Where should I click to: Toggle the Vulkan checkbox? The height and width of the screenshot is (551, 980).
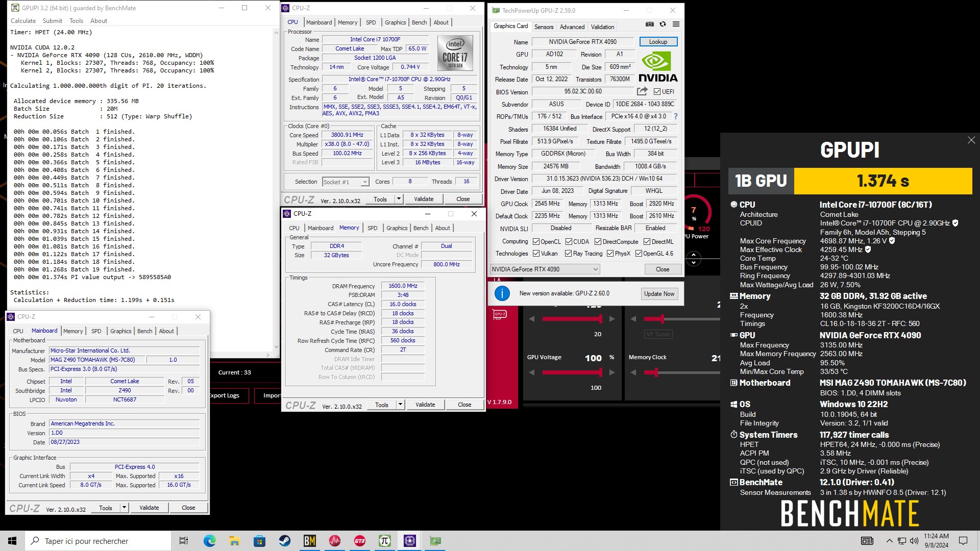[x=536, y=254]
